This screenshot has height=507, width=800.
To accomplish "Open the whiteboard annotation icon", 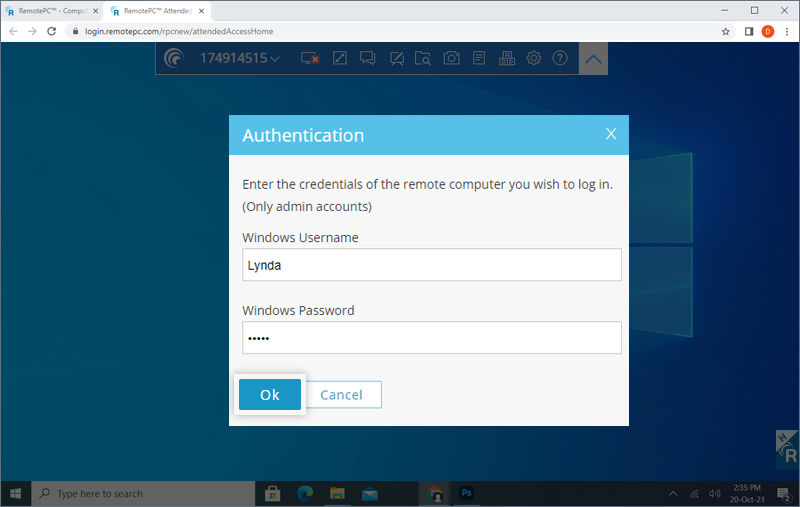I will [x=396, y=58].
